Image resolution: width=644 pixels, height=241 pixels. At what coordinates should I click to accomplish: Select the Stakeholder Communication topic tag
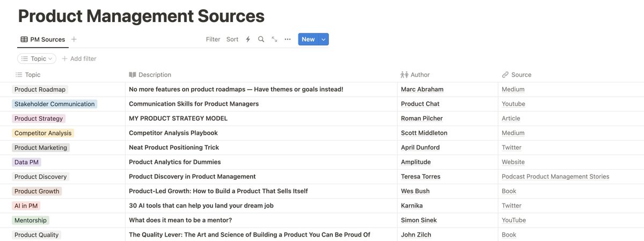click(x=54, y=104)
